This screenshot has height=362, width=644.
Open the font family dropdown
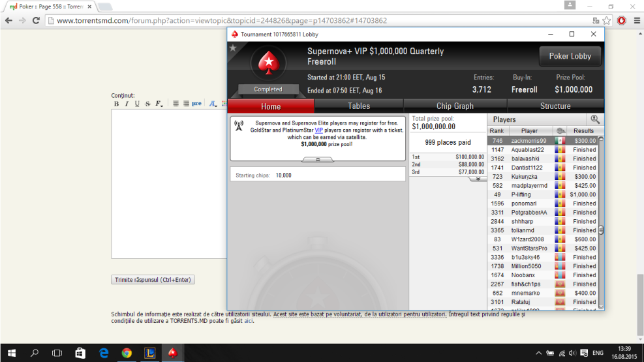[x=159, y=104]
